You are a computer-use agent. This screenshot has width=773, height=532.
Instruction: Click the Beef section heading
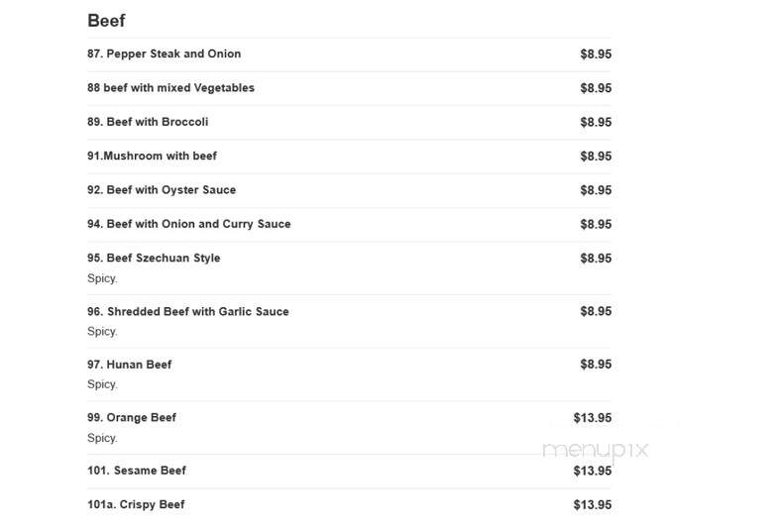click(106, 21)
